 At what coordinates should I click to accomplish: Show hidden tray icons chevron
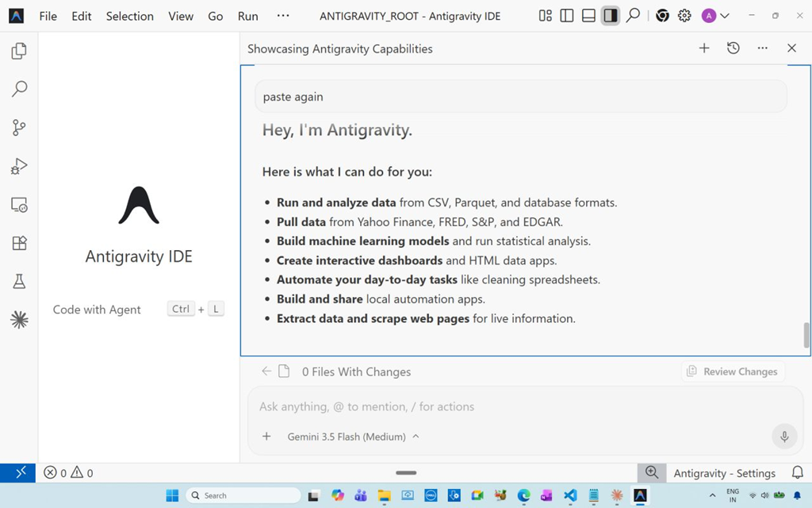713,495
